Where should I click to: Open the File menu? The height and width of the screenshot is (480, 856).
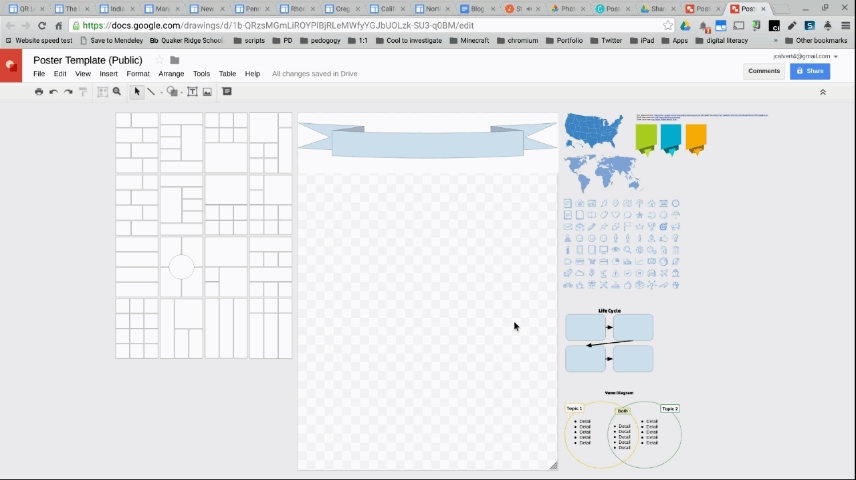[x=39, y=74]
